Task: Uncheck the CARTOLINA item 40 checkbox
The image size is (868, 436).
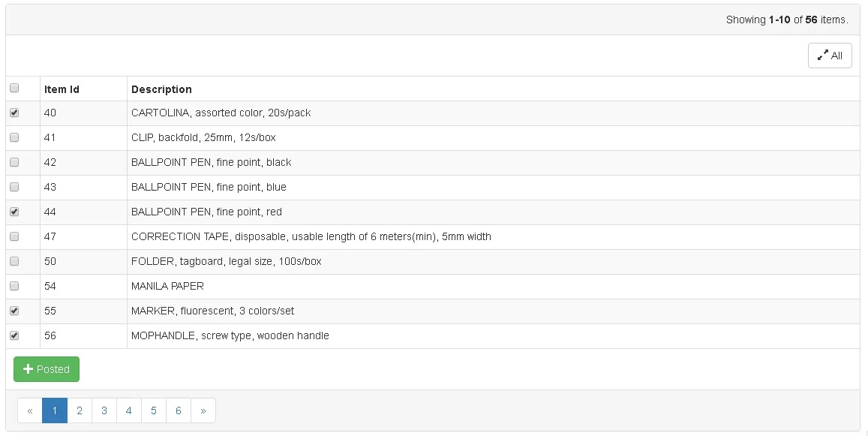Action: click(14, 113)
